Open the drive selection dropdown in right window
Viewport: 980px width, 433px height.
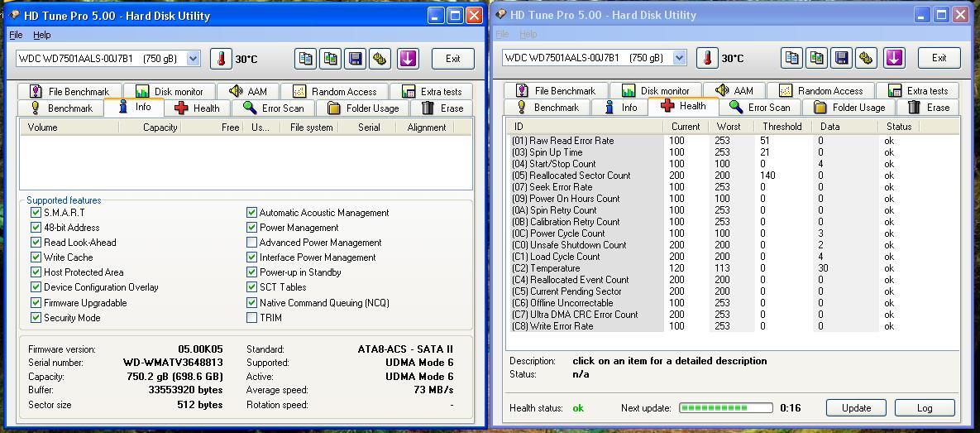(679, 58)
